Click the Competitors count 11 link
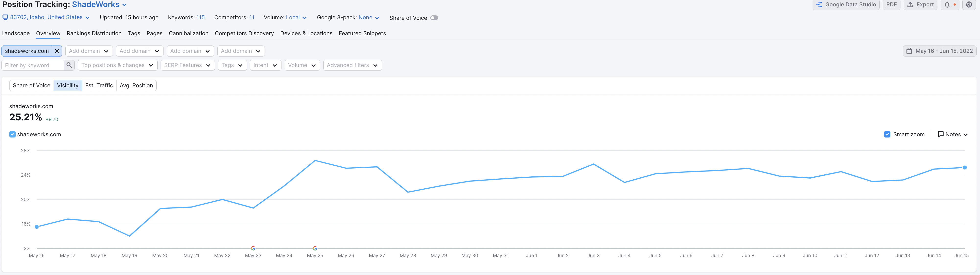This screenshot has width=980, height=275. coord(252,18)
